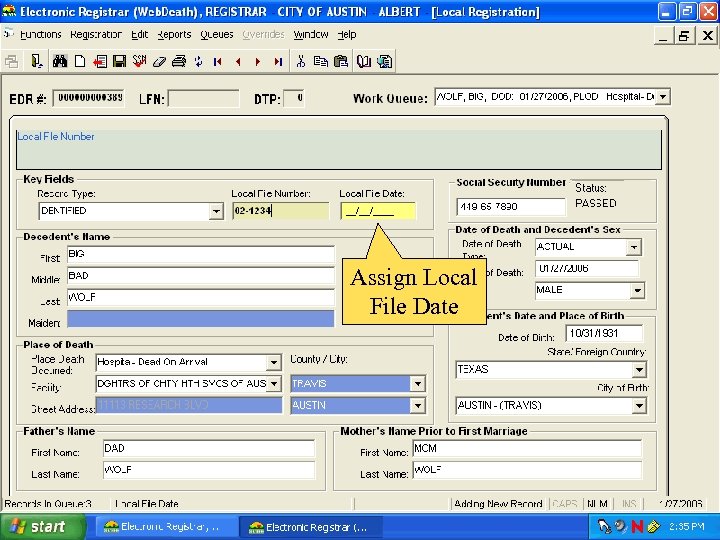Click the DTP field
Screen dimensions: 720x540
coord(294,98)
